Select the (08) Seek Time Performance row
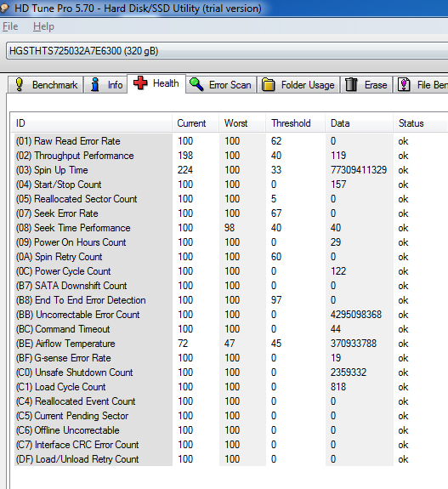Viewport: 448px width, 489px height. (x=230, y=228)
